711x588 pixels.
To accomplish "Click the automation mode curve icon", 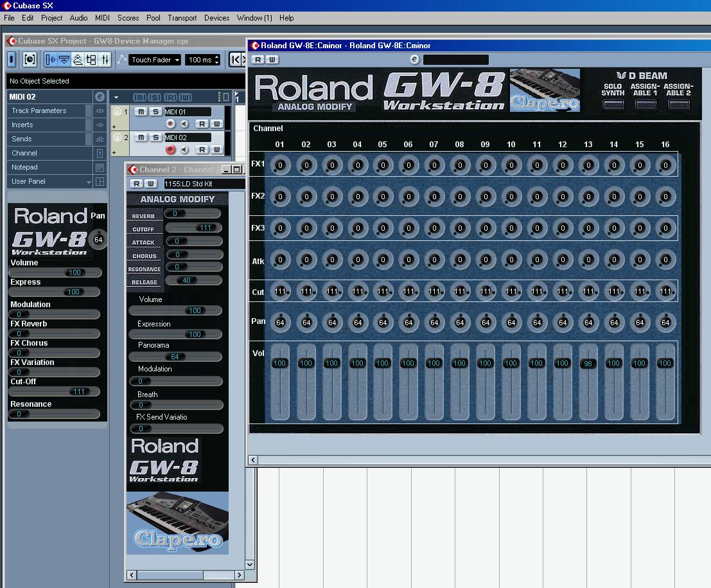I will tap(122, 59).
